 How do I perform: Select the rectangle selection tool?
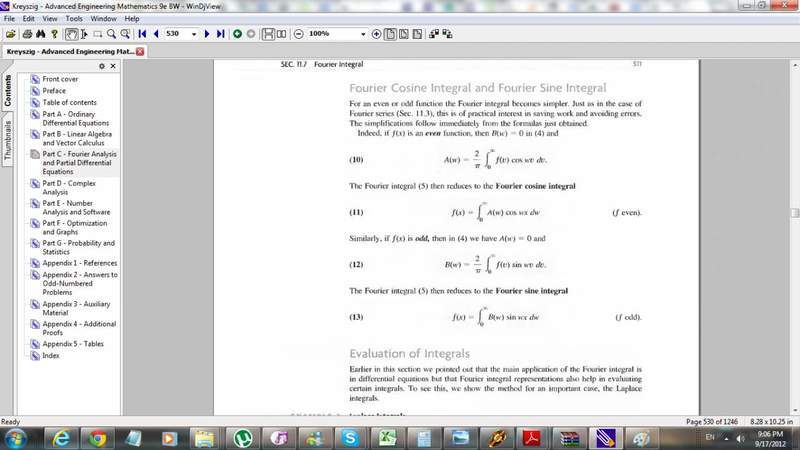click(x=97, y=34)
